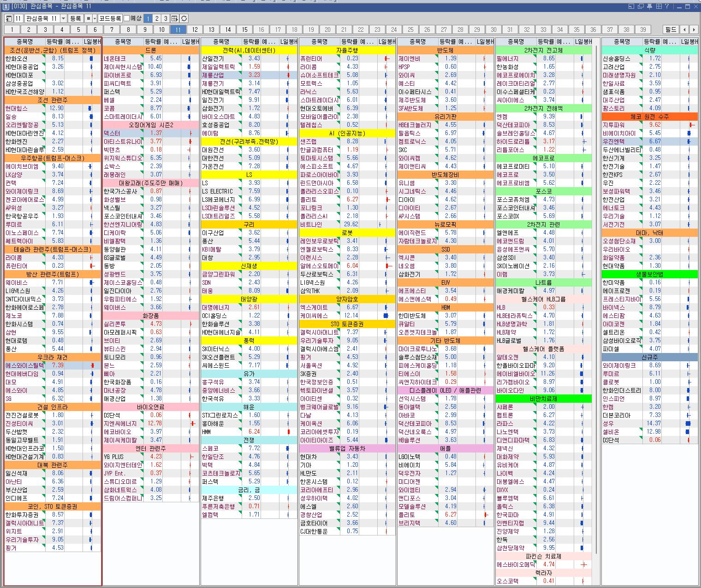Select the 네온테크 stock row
The image size is (701, 588).
tap(151, 59)
